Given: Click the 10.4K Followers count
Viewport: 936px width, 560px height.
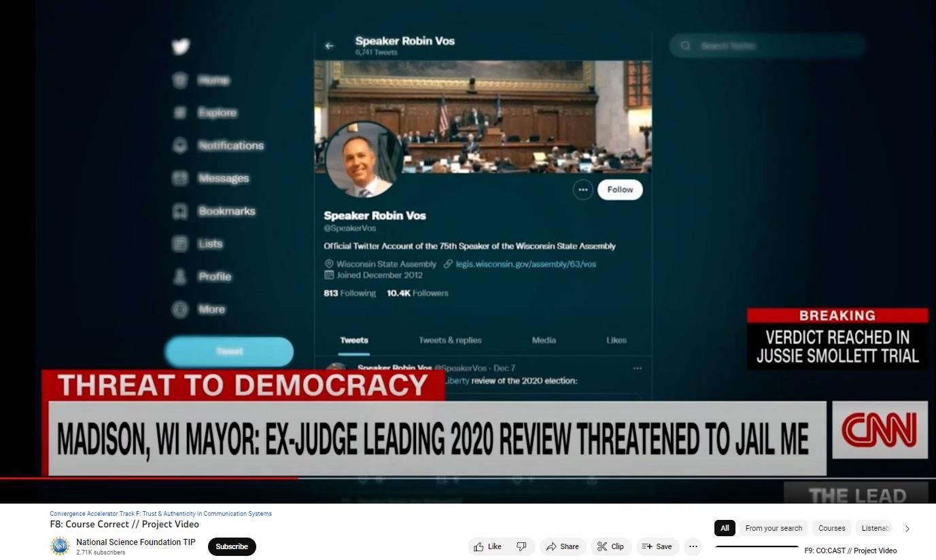Looking at the screenshot, I should pos(417,293).
